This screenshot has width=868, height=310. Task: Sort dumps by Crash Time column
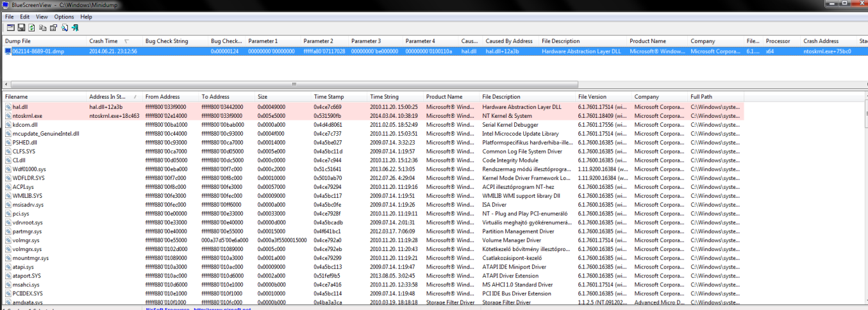pos(114,41)
